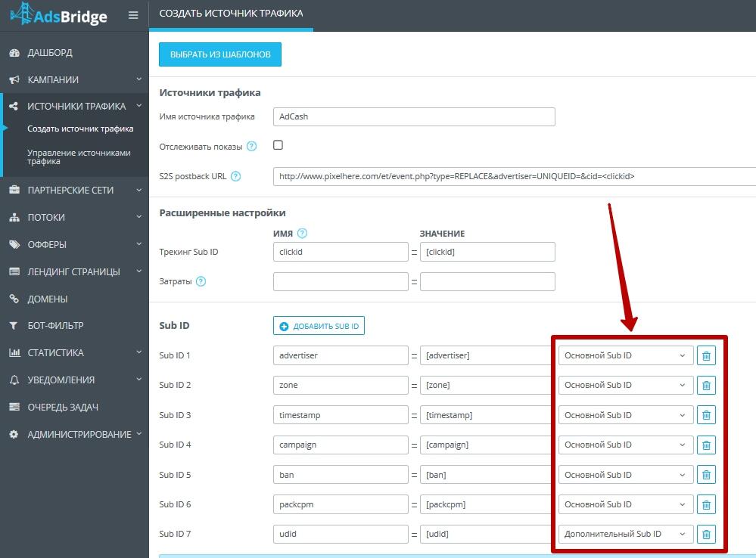Click the notifications bell icon
The image size is (756, 558).
14,380
